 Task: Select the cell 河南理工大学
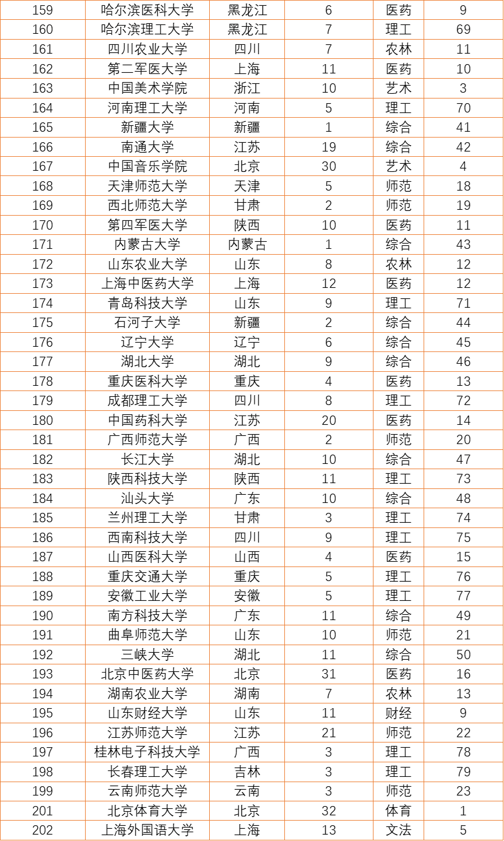147,108
